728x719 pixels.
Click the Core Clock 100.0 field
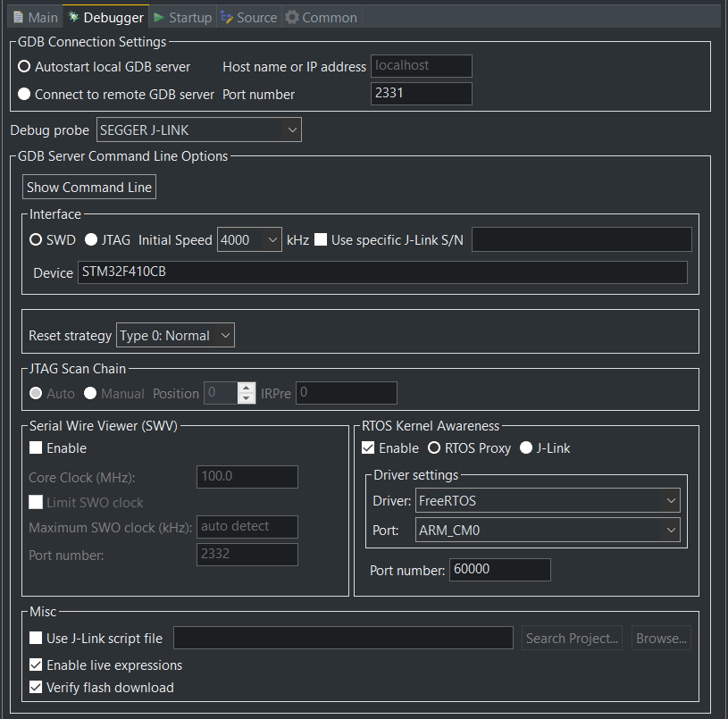(247, 477)
